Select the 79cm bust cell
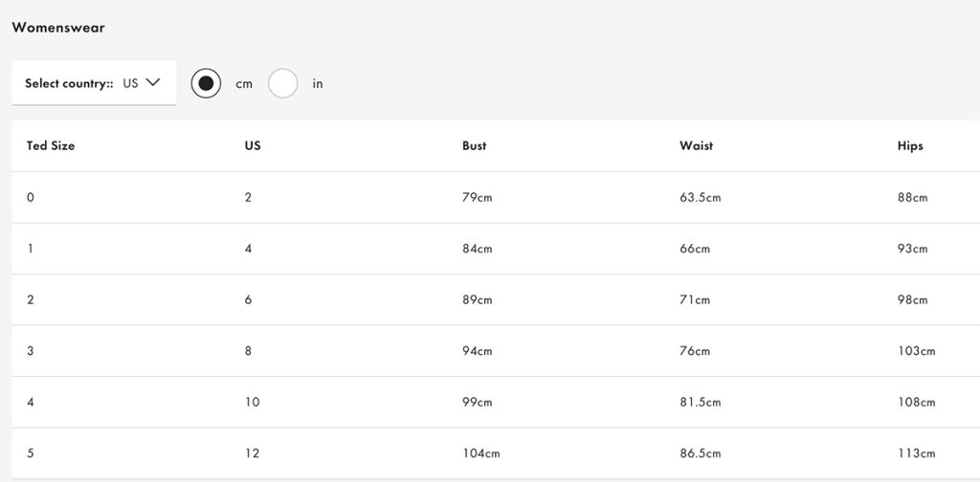 (477, 198)
